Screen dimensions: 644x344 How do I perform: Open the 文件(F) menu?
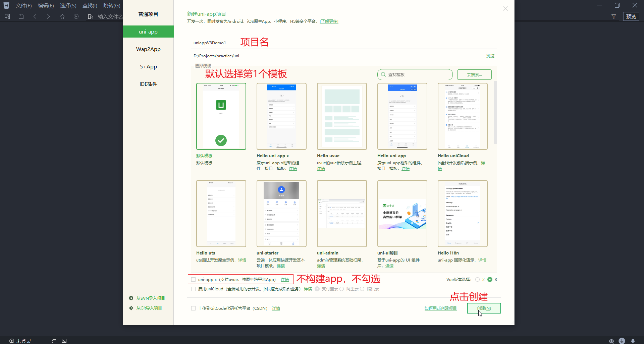(x=23, y=6)
